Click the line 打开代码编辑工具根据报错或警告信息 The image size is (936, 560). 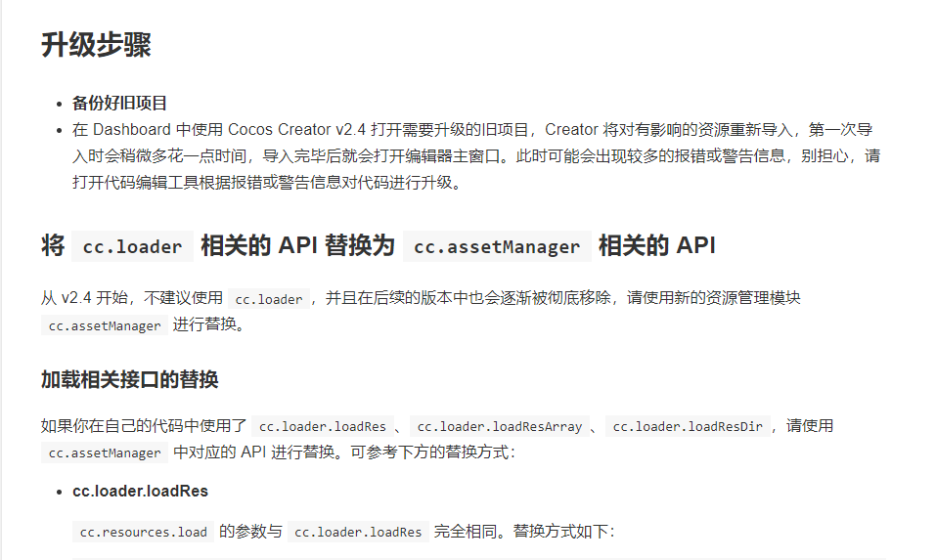(267, 182)
